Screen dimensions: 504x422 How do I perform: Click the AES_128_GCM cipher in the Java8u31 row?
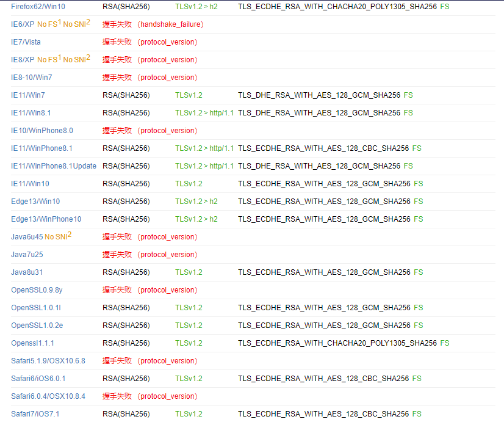click(325, 272)
